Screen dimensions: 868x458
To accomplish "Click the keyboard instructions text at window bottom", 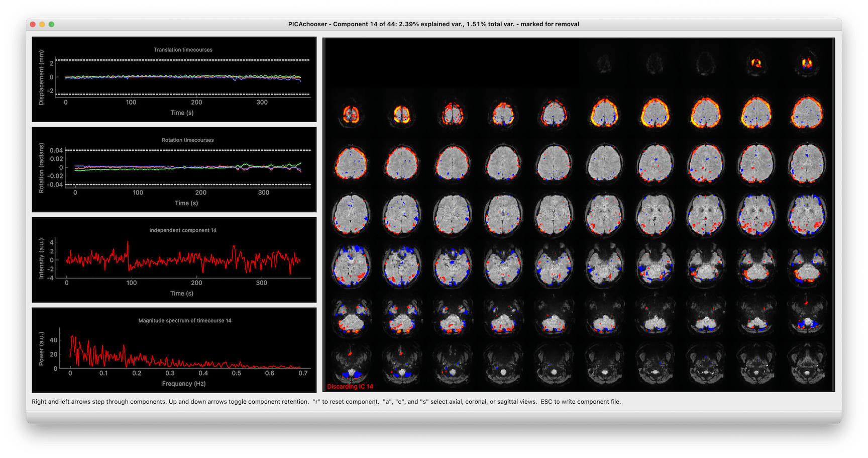I will pos(326,402).
